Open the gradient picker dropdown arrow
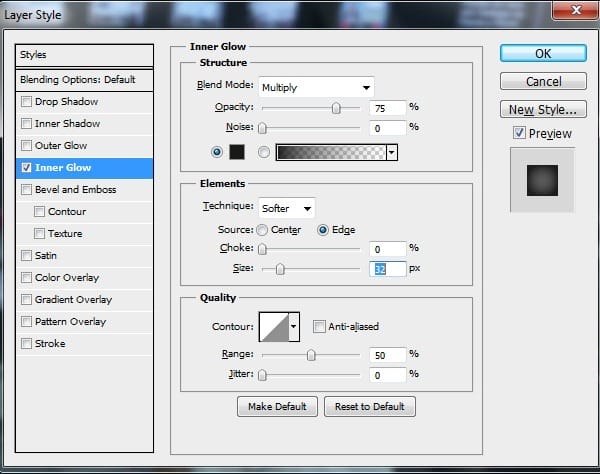600x474 pixels. (x=392, y=152)
